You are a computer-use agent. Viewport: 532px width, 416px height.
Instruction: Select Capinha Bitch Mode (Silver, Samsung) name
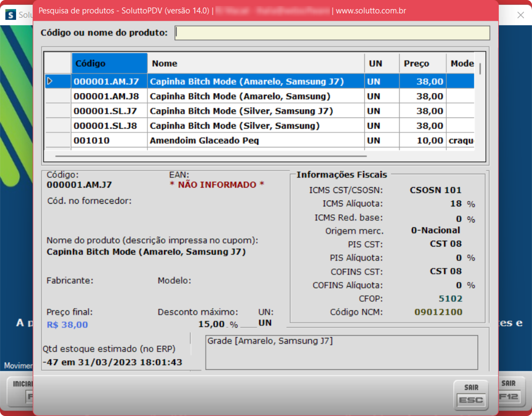[256, 126]
